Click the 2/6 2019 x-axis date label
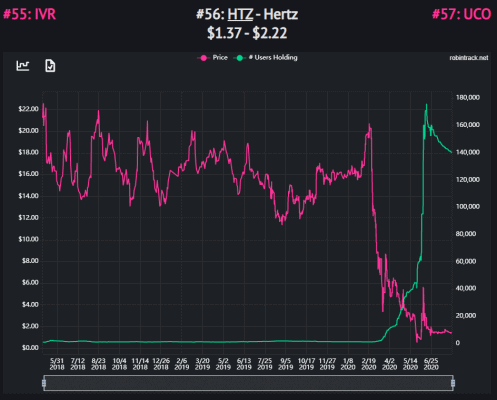The height and width of the screenshot is (400, 497). (182, 364)
